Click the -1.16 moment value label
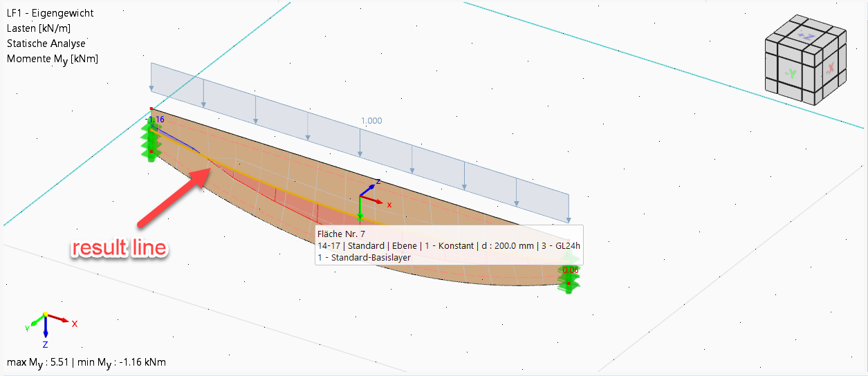 (156, 120)
